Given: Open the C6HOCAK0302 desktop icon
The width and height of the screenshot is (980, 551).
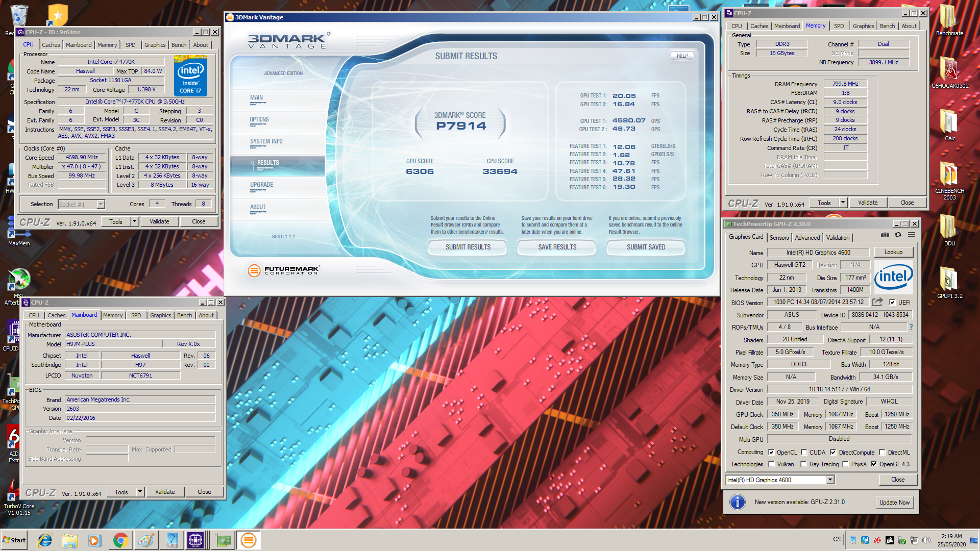Looking at the screenshot, I should 949,72.
